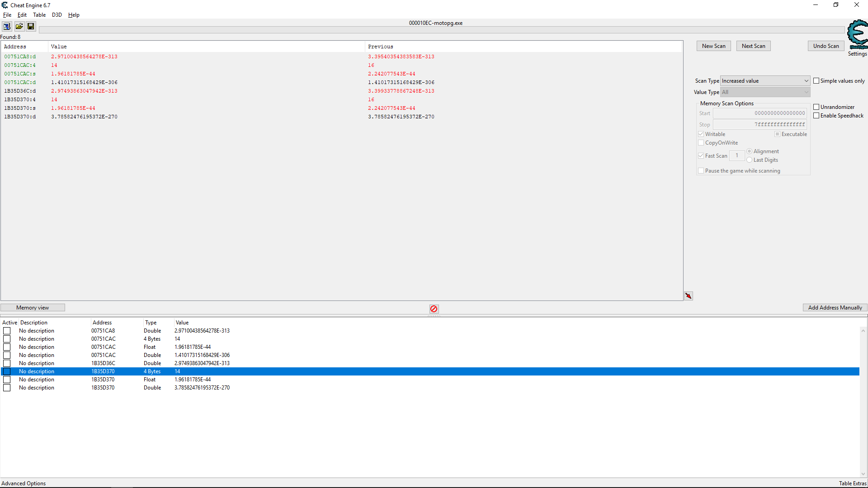Open Table Extras
868x488 pixels.
pyautogui.click(x=853, y=483)
